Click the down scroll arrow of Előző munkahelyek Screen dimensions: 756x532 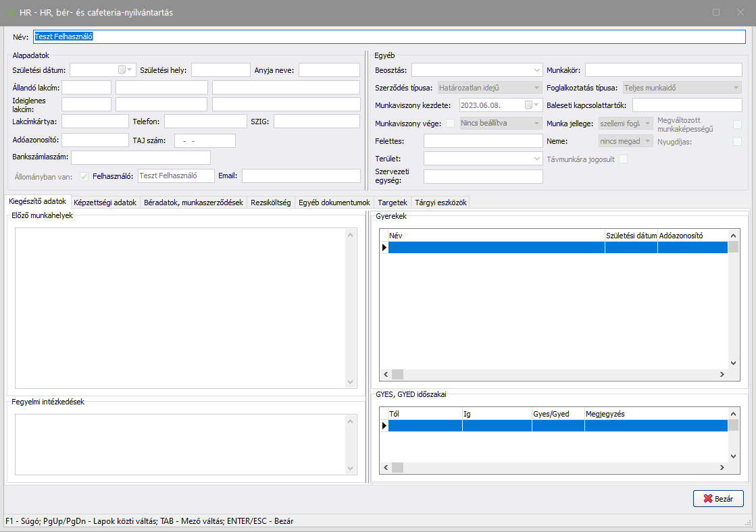350,382
